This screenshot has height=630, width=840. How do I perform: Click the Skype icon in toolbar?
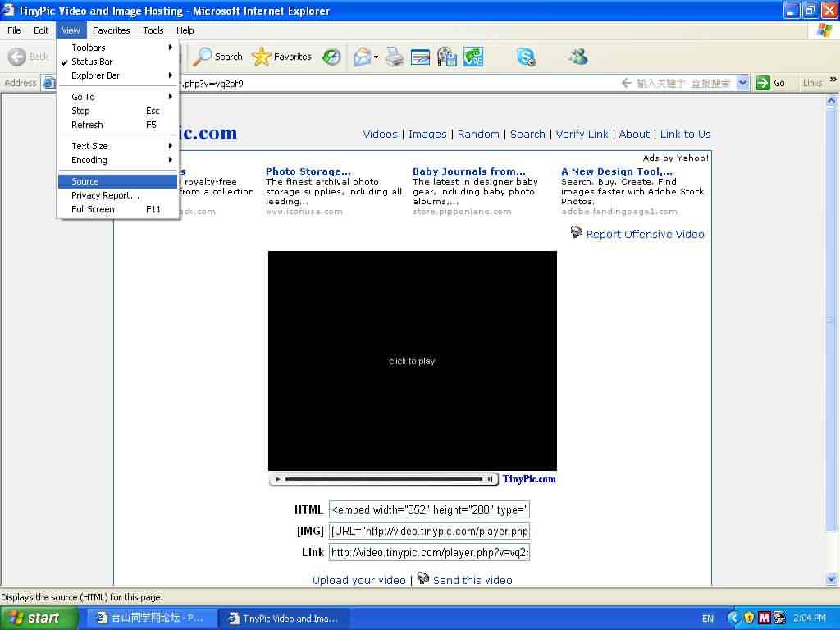(x=526, y=57)
